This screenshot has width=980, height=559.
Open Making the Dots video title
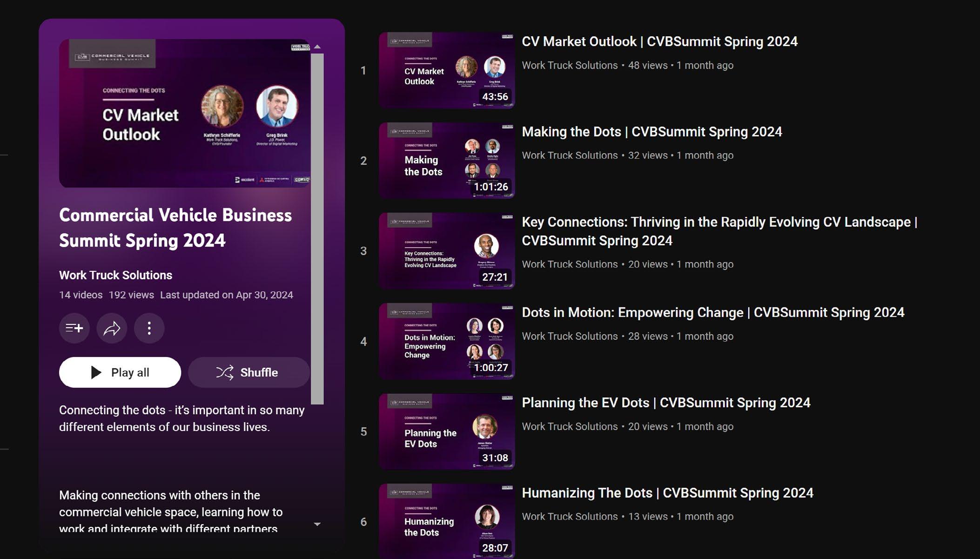pyautogui.click(x=651, y=132)
